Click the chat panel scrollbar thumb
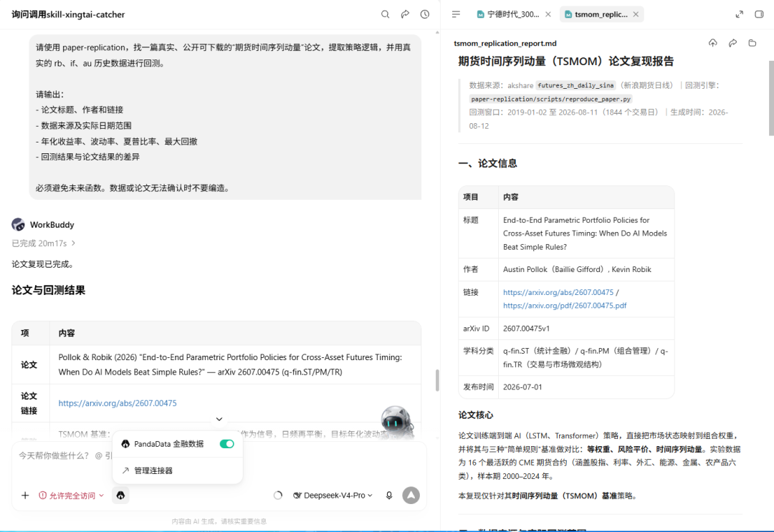Viewport: 774px width, 532px height. (x=437, y=380)
